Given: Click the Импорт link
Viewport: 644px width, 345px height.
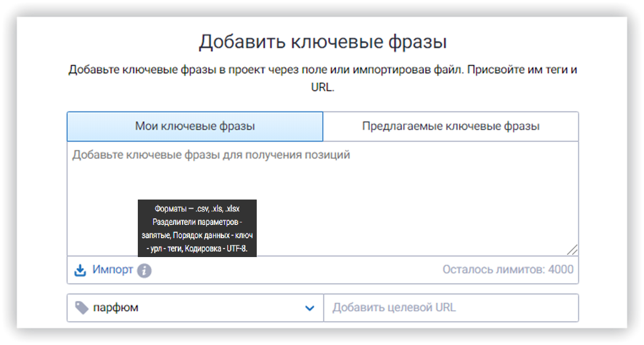Looking at the screenshot, I should click(x=112, y=270).
